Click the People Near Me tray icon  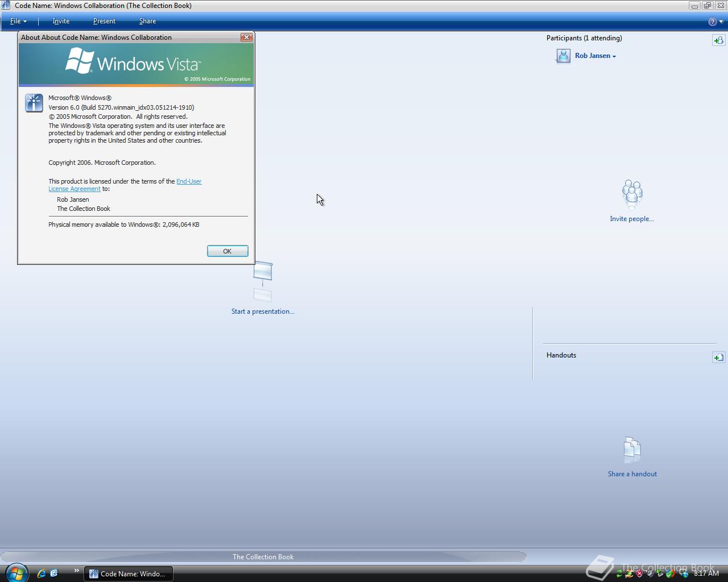pyautogui.click(x=629, y=573)
